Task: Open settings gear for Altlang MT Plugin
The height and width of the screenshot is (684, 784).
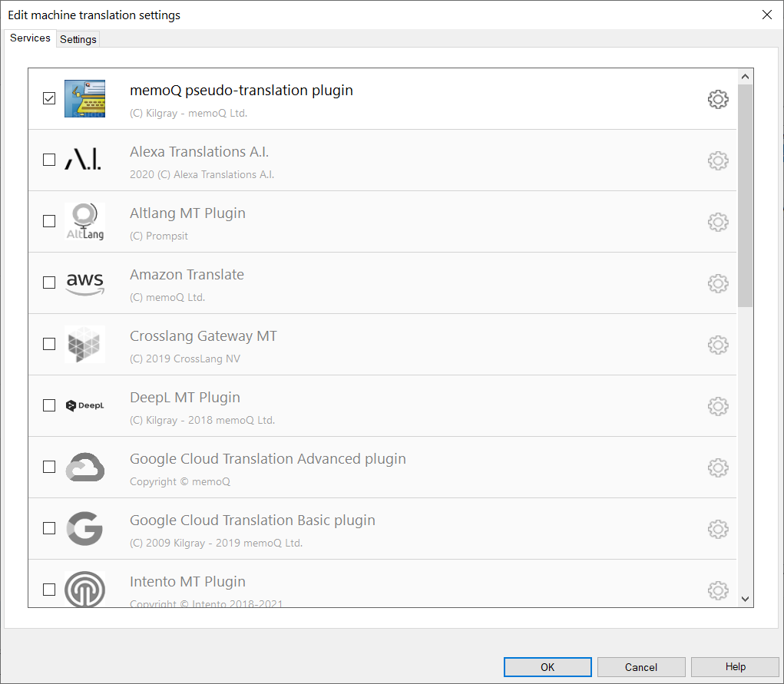Action: point(718,222)
